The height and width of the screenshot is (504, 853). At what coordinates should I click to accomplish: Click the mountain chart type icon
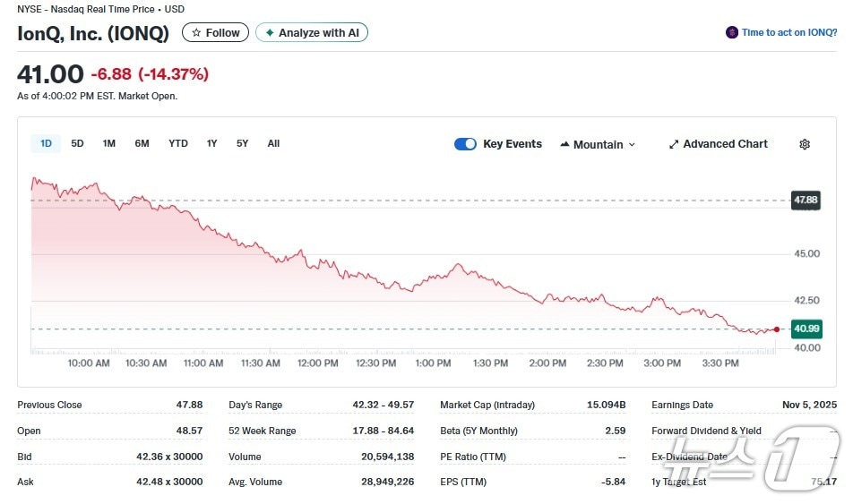click(564, 144)
